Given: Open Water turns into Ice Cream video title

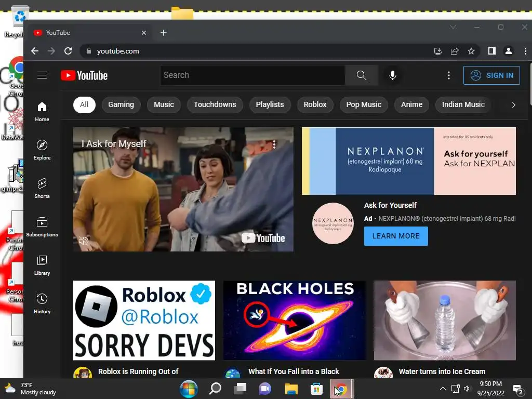Looking at the screenshot, I should [442, 371].
